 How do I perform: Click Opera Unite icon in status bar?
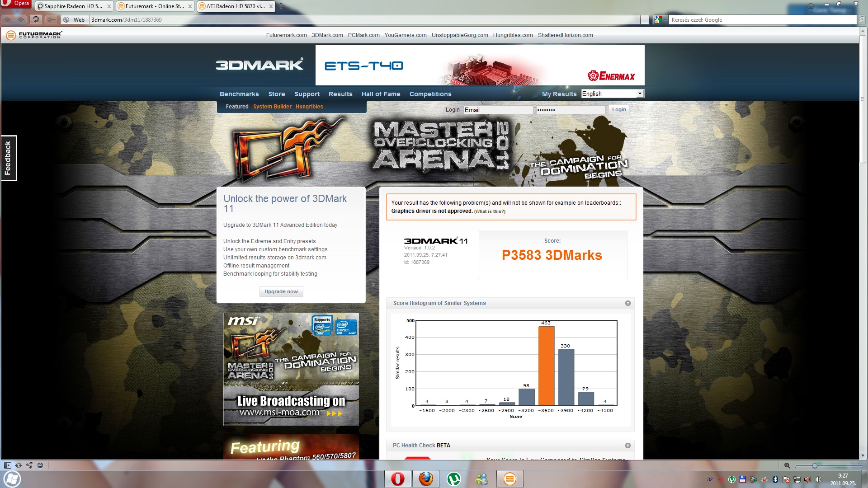tap(29, 465)
